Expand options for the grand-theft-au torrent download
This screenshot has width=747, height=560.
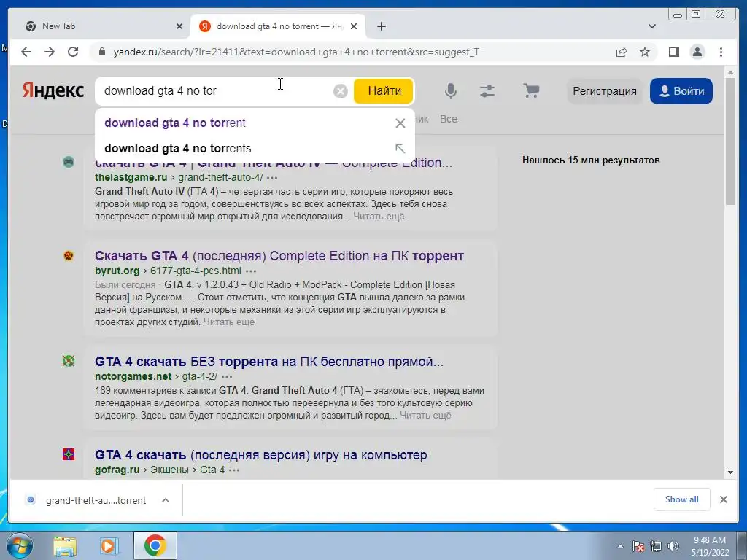(x=166, y=500)
